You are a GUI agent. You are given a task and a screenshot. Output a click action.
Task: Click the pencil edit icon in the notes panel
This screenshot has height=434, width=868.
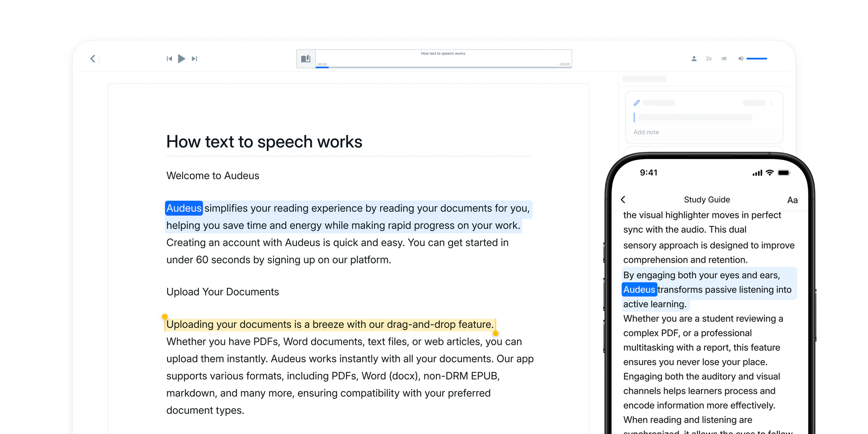[637, 103]
